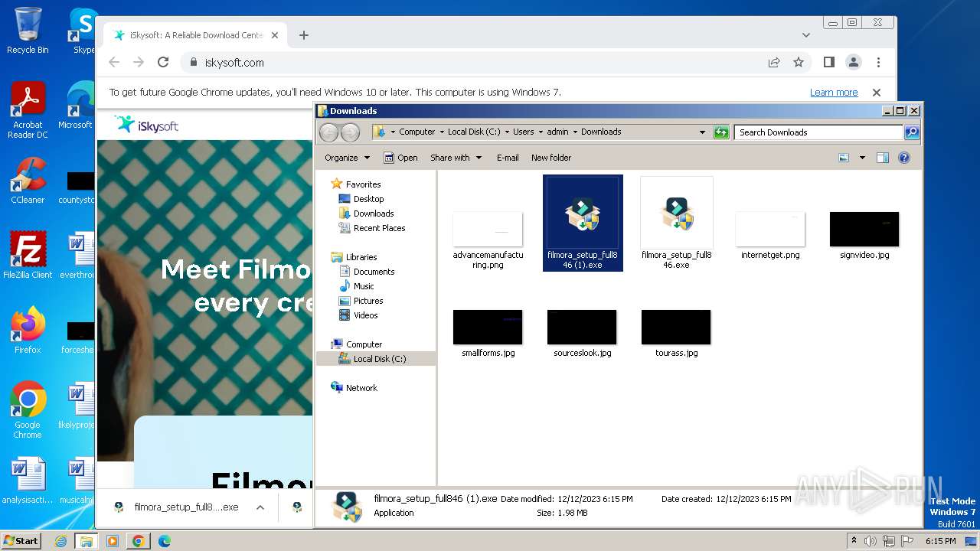
Task: Click the green refresh button beside address bar
Action: [x=721, y=132]
